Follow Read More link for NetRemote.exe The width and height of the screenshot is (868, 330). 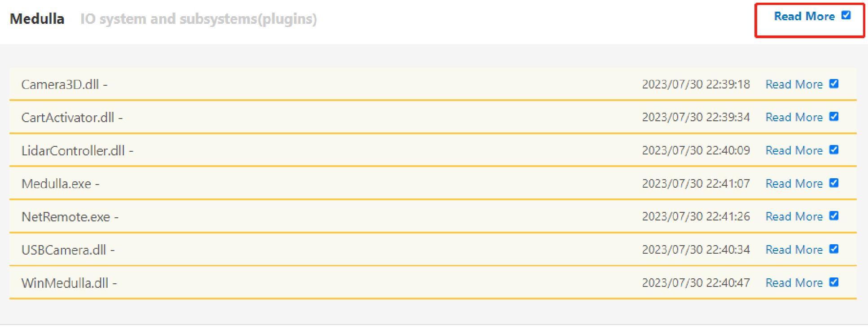click(794, 216)
